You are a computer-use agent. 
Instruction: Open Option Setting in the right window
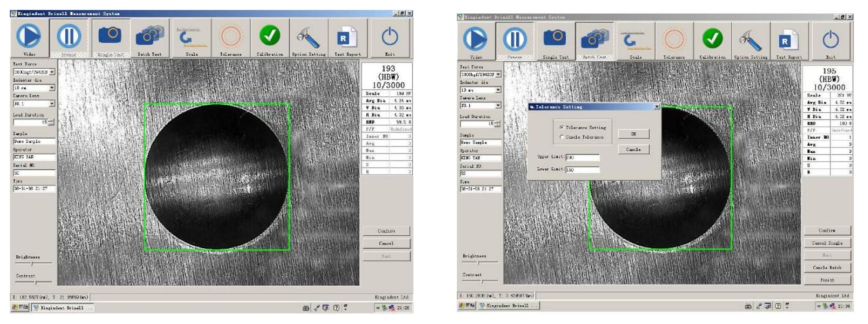[x=751, y=42]
